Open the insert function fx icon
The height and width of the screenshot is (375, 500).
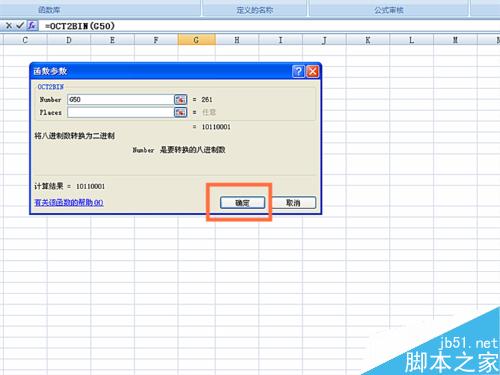click(32, 25)
